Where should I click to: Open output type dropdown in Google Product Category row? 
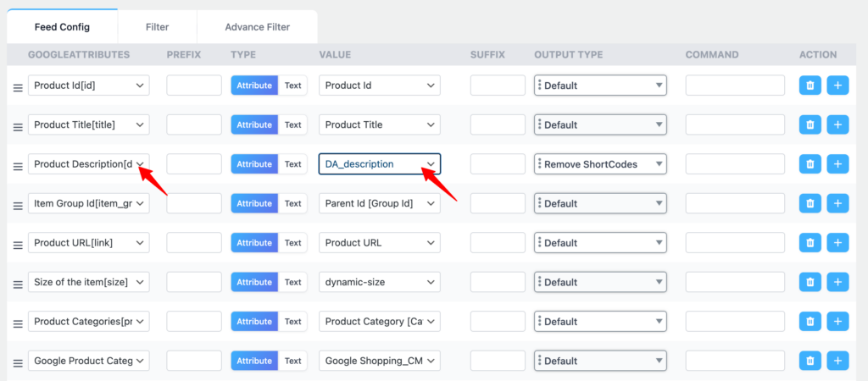600,361
